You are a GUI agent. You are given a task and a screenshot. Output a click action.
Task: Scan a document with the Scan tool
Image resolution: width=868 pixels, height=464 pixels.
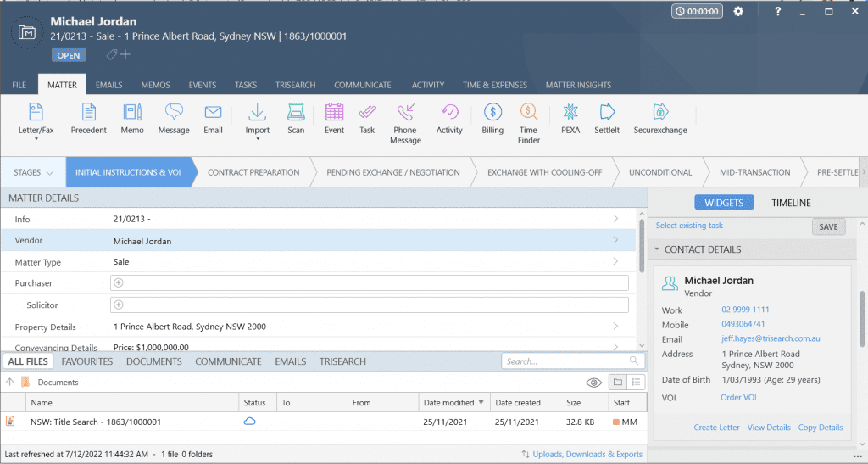[296, 112]
